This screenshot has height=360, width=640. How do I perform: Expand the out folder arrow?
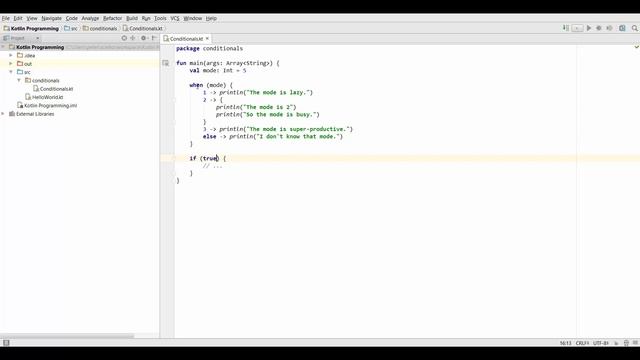[x=11, y=64]
